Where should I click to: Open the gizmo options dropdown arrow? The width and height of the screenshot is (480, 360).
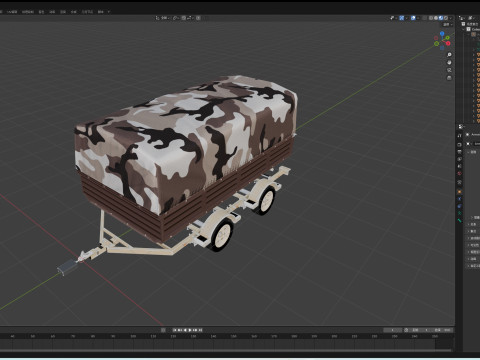[406, 18]
